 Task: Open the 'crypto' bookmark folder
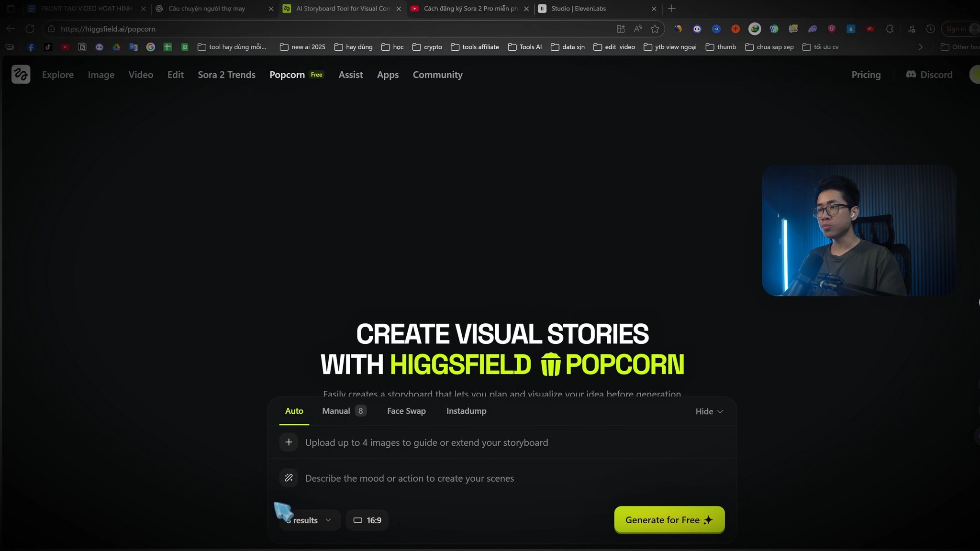coord(427,47)
